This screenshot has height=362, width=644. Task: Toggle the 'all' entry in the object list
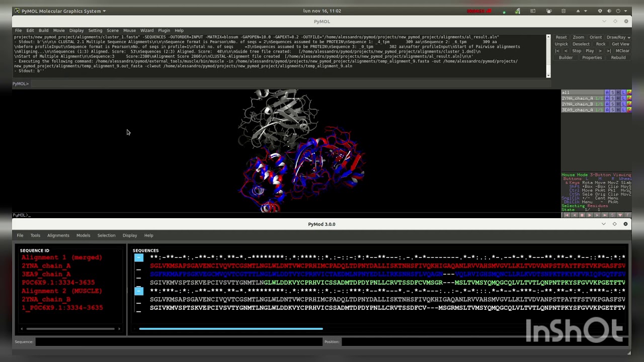coord(583,93)
